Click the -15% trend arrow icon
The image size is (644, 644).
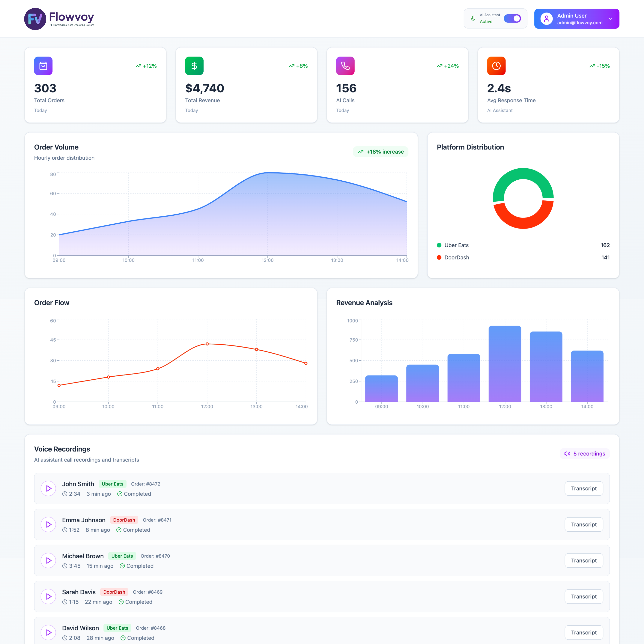pyautogui.click(x=592, y=66)
